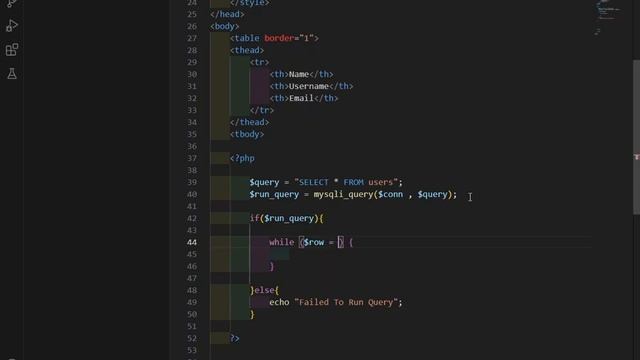640x360 pixels.
Task: Click line number 37 in gutter
Action: pos(192,158)
